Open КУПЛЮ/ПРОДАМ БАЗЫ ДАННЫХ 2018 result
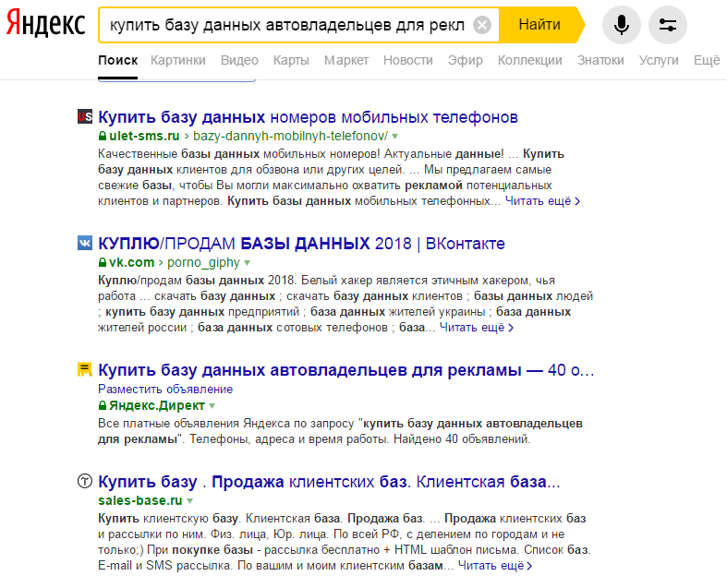This screenshot has width=727, height=588. [301, 244]
